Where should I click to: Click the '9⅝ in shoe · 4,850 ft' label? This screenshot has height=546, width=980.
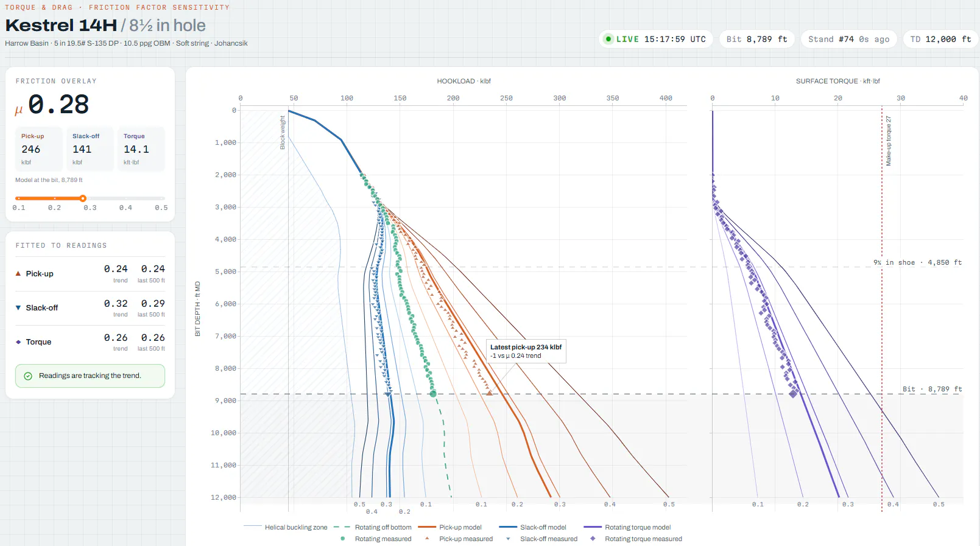917,262
